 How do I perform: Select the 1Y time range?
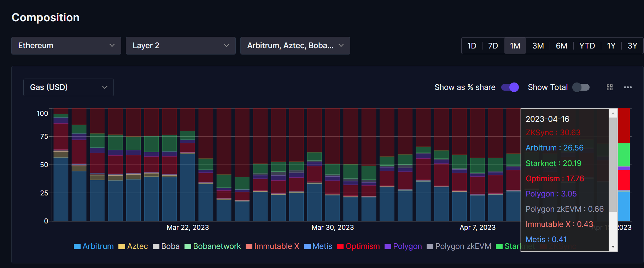pos(611,46)
